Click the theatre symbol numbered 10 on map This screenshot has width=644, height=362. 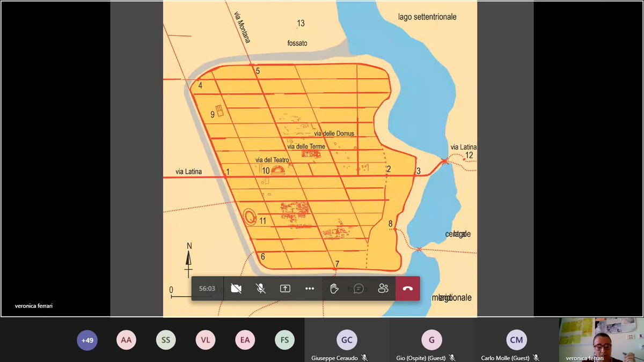pos(279,171)
